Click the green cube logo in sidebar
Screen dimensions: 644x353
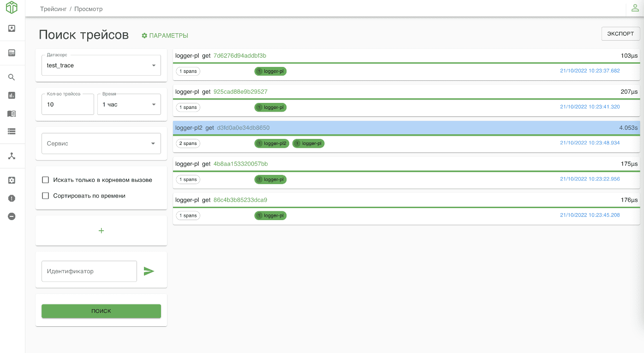pyautogui.click(x=12, y=8)
